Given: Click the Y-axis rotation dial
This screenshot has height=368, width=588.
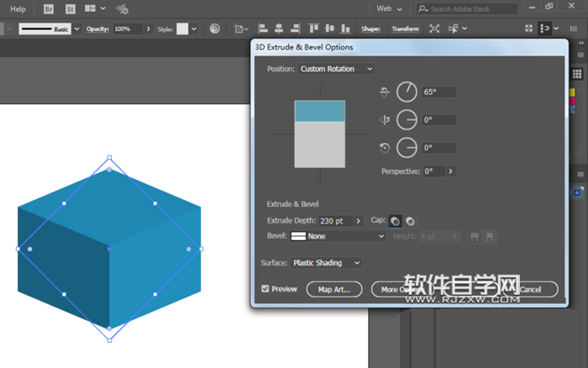Looking at the screenshot, I should point(407,120).
